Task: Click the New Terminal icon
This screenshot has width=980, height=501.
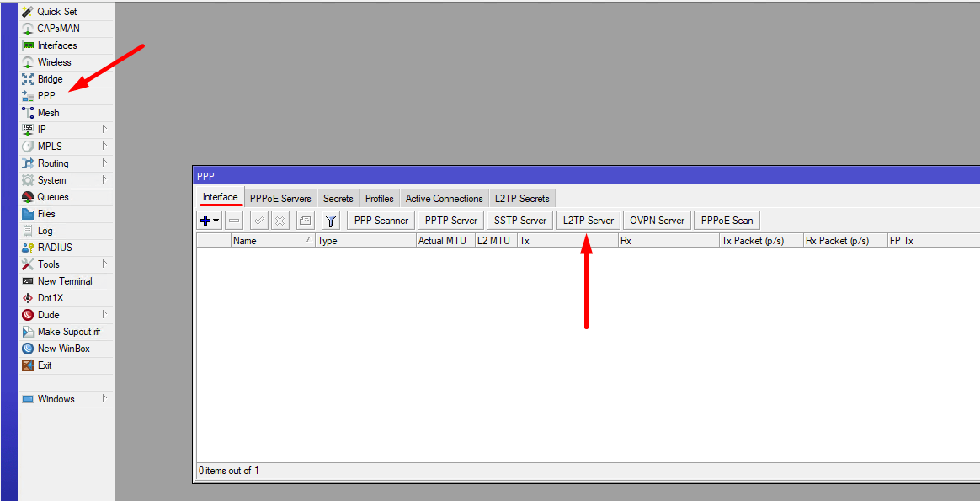Action: click(28, 282)
